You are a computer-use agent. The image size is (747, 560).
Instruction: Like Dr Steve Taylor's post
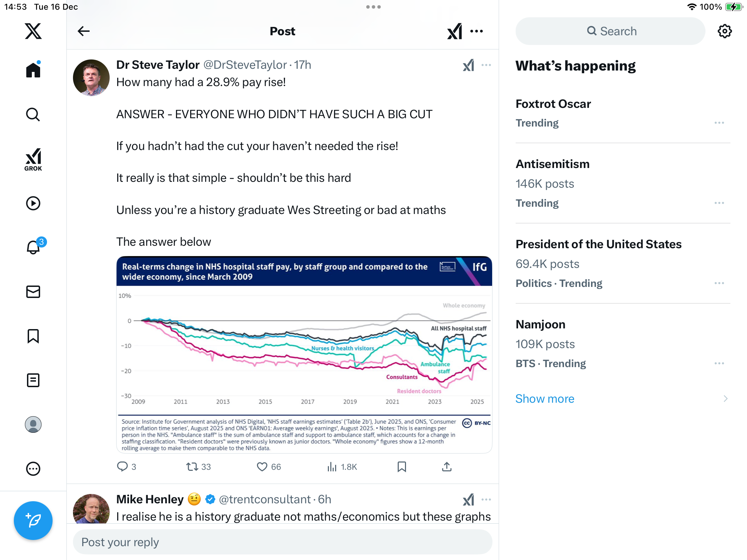[x=262, y=467]
